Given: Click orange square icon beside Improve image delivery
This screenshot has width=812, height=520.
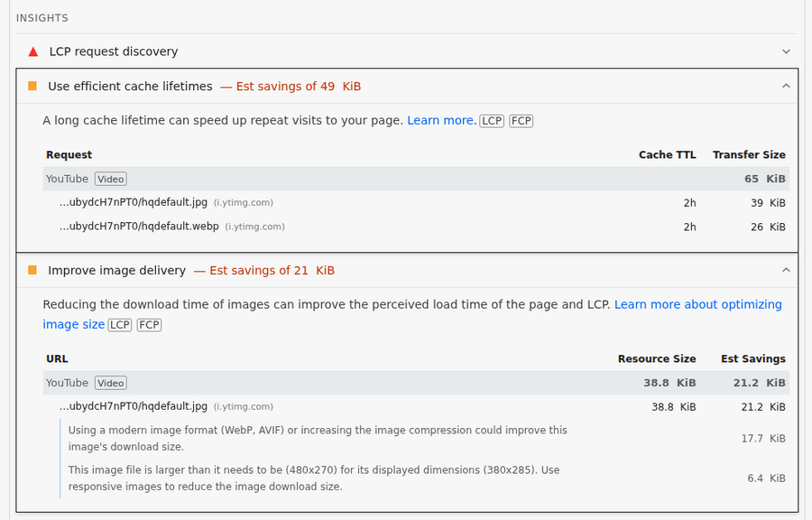Looking at the screenshot, I should tap(32, 270).
